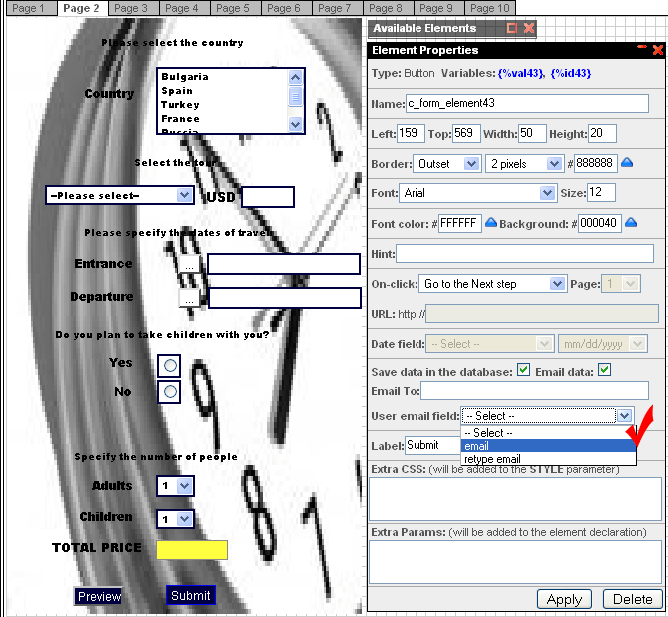Switch to the Page 5 tab

pos(236,9)
